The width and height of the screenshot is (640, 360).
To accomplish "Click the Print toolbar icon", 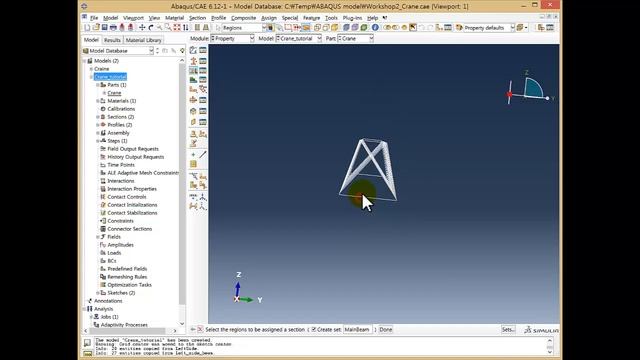I will tap(113, 28).
